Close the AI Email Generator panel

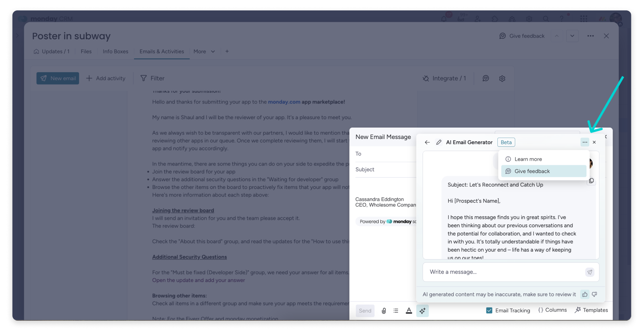pyautogui.click(x=594, y=142)
